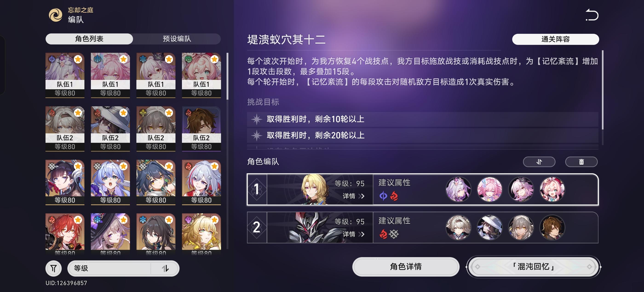644x292 pixels.
Task: Click the back arrow icon
Action: tap(592, 15)
